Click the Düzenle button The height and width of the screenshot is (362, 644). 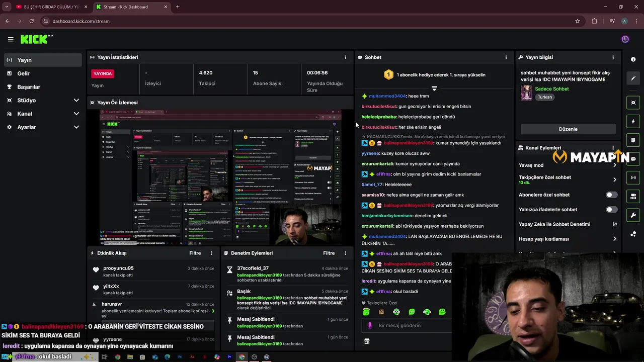pos(568,129)
